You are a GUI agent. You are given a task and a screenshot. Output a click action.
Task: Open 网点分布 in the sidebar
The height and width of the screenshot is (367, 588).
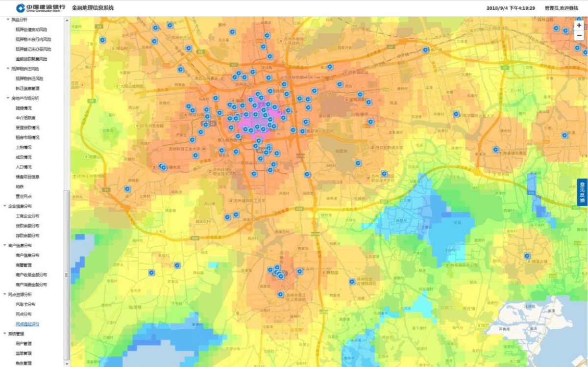pyautogui.click(x=24, y=314)
